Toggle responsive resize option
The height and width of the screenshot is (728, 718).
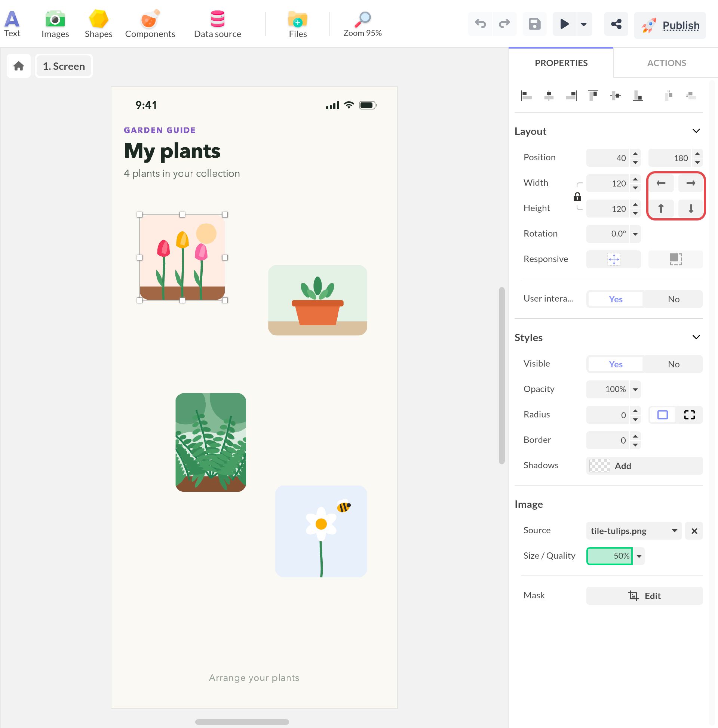[x=675, y=259]
